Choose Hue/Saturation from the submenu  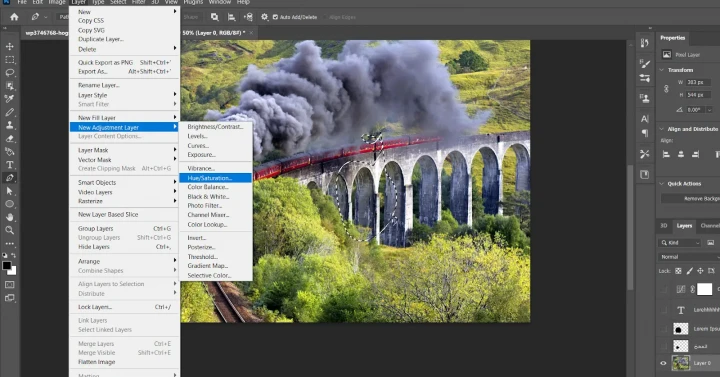215,178
